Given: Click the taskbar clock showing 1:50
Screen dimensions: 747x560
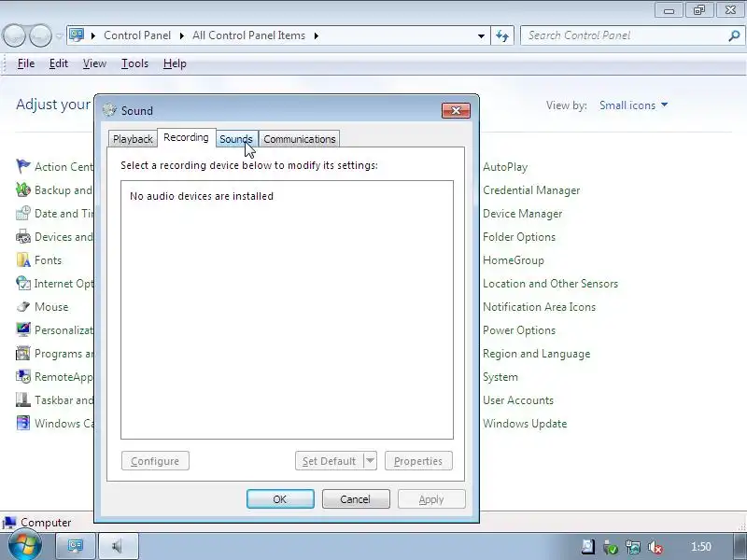Looking at the screenshot, I should [x=701, y=547].
